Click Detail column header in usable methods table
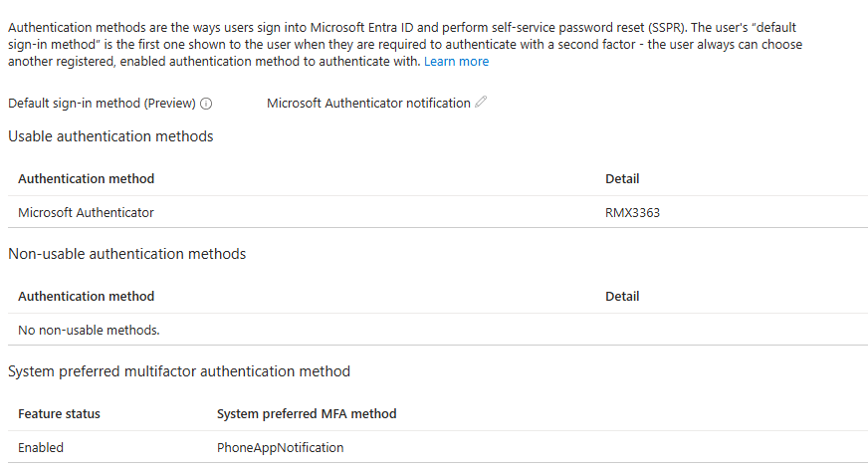 click(x=622, y=179)
